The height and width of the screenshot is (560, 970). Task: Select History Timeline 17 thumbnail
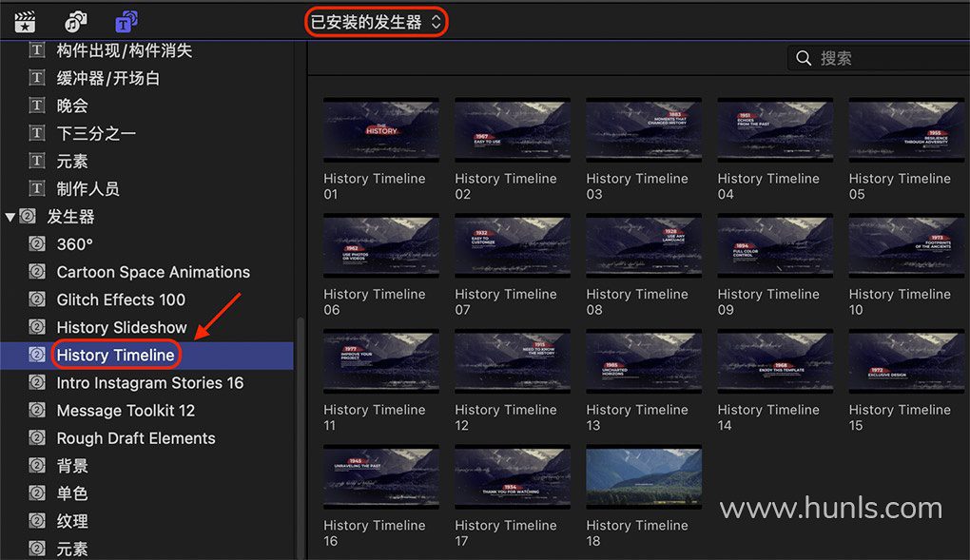tap(513, 477)
